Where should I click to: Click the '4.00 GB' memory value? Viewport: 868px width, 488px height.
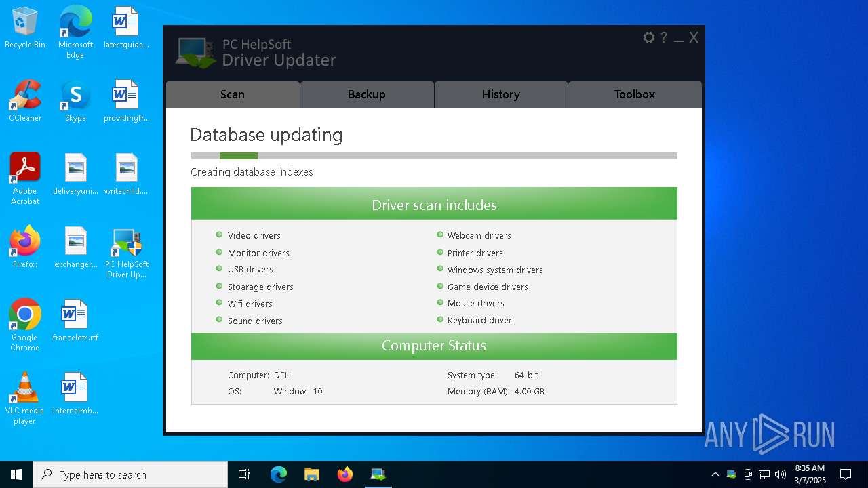(530, 392)
